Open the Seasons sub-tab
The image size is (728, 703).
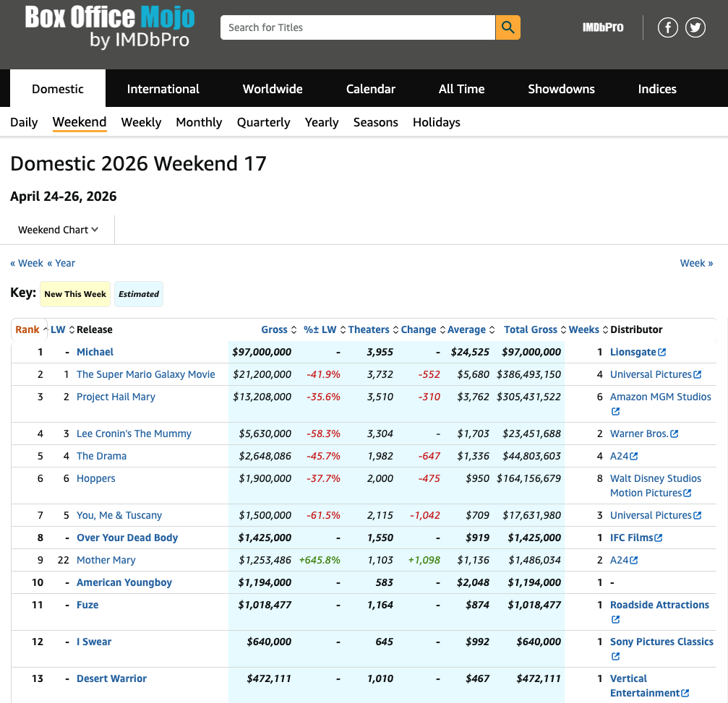[376, 123]
